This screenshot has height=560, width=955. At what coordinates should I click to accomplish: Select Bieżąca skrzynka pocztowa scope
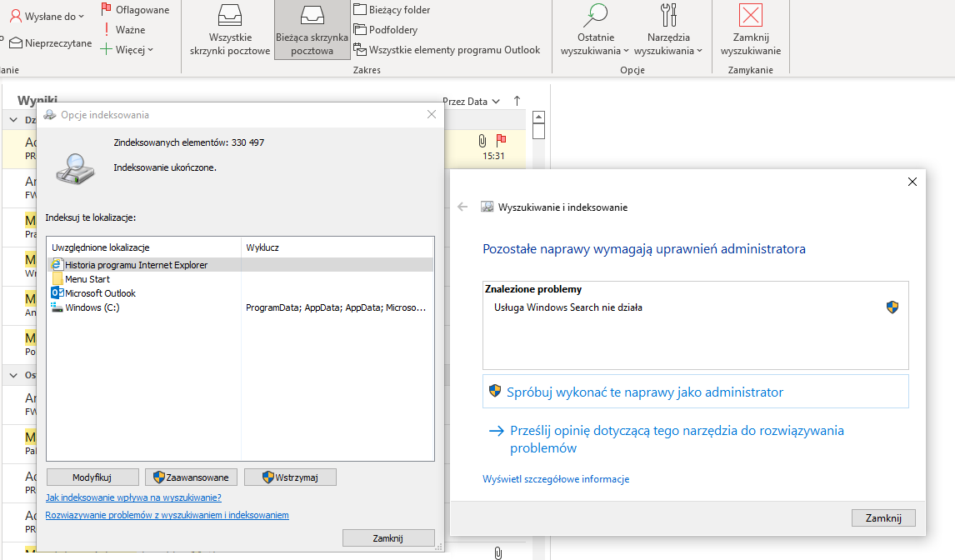tap(312, 30)
